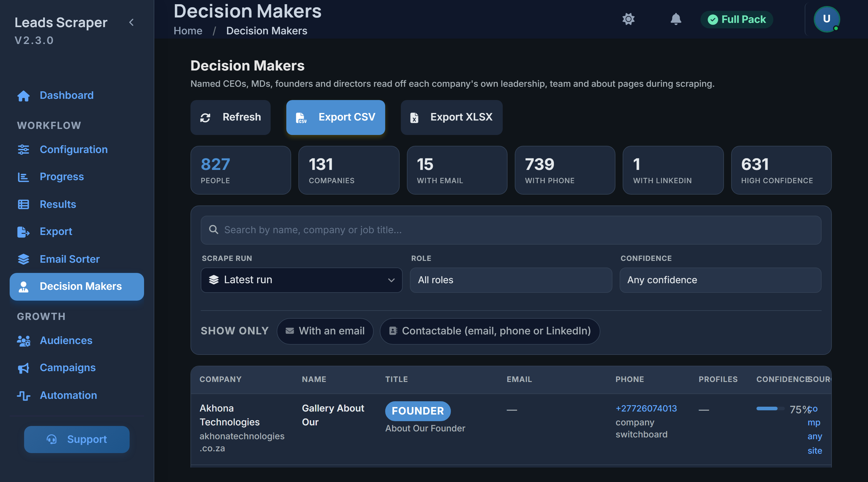This screenshot has height=482, width=868.
Task: Click the Campaigns megaphone icon
Action: (23, 368)
